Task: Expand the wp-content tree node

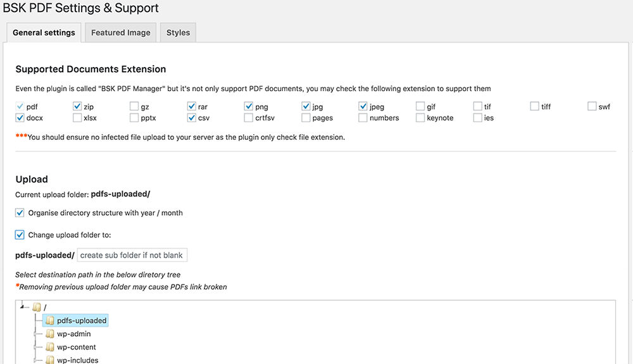Action: (x=35, y=347)
